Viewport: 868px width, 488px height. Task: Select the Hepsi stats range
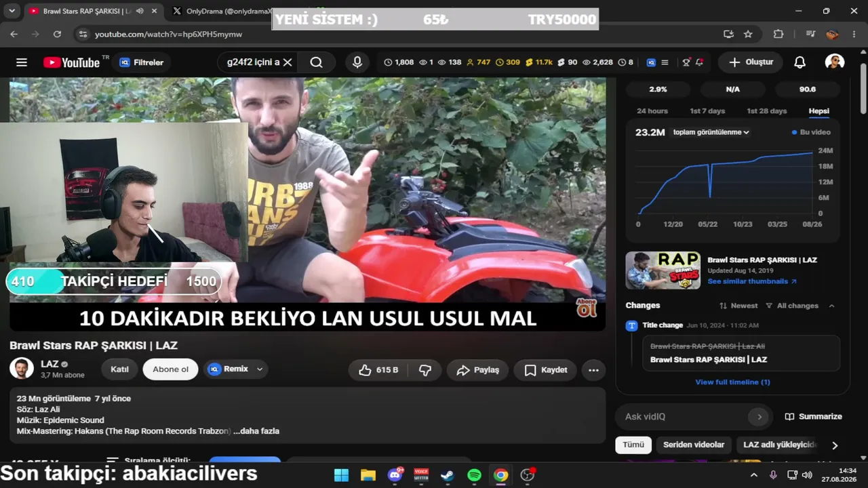tap(819, 111)
